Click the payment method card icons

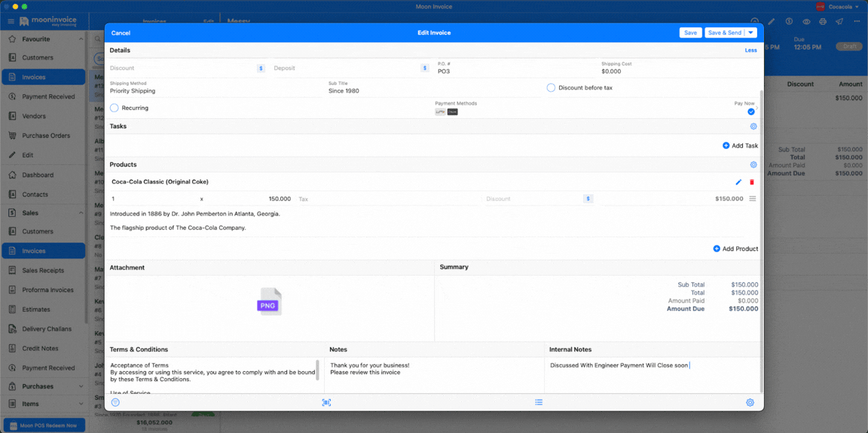447,111
